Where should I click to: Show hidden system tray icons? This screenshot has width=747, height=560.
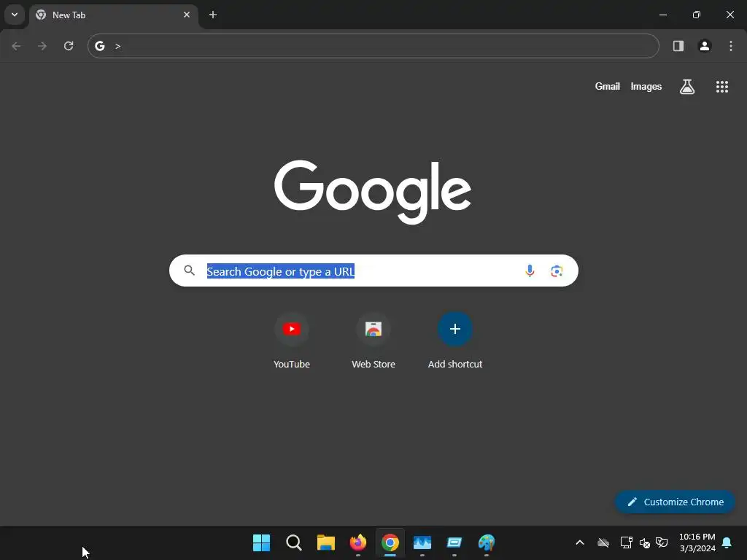click(580, 542)
